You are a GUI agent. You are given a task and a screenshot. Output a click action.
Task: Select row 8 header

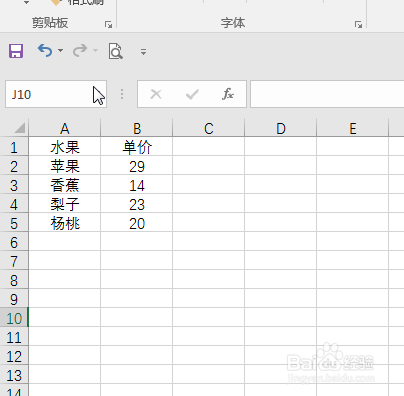(x=14, y=280)
